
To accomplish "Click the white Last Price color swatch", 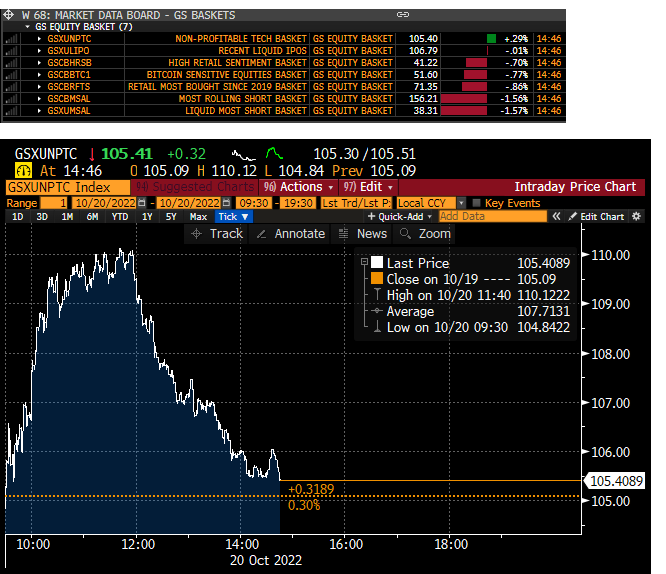I will (377, 262).
